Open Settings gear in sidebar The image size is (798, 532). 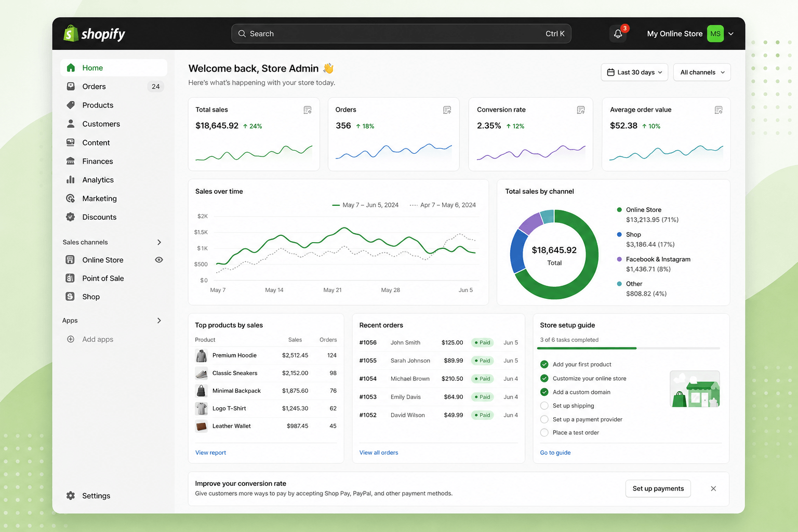(71, 496)
